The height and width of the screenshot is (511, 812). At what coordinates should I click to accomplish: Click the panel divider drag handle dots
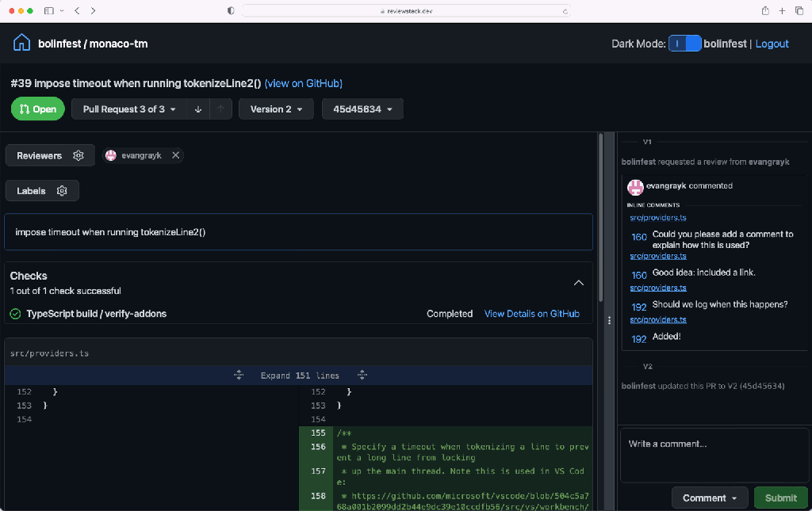tap(609, 321)
